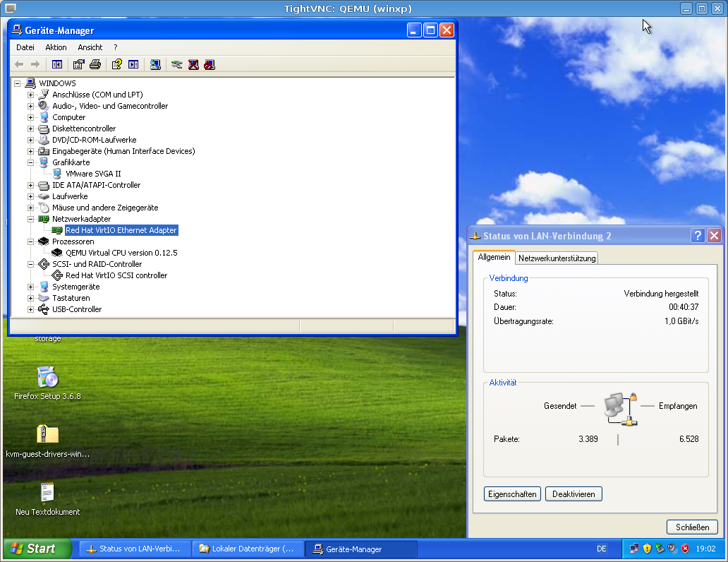Expand Audio-, Video- und Gamecontroller
This screenshot has height=562, width=728.
coord(30,106)
